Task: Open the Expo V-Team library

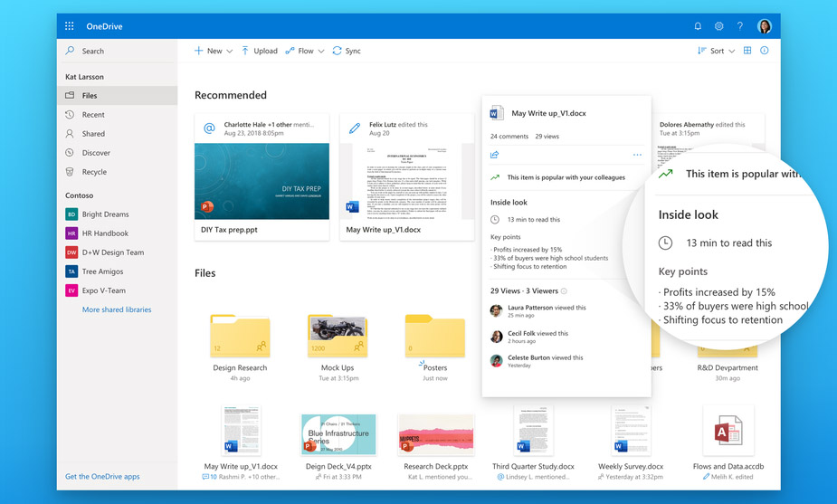Action: [96, 290]
